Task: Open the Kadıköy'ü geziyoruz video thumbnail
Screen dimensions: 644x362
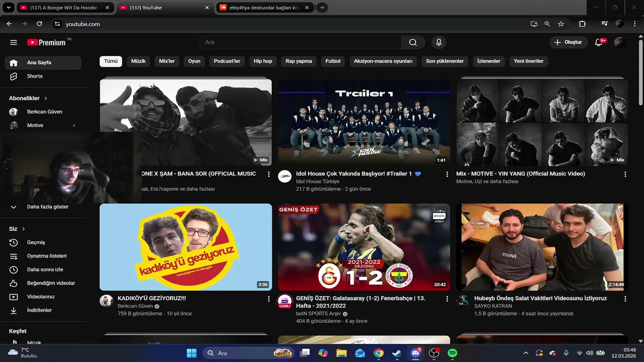Action: [x=186, y=247]
